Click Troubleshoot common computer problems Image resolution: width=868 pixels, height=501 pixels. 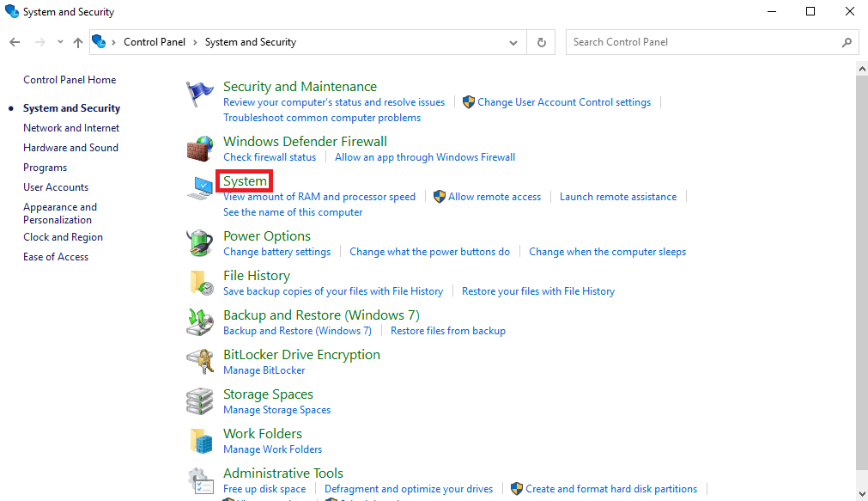(x=322, y=118)
